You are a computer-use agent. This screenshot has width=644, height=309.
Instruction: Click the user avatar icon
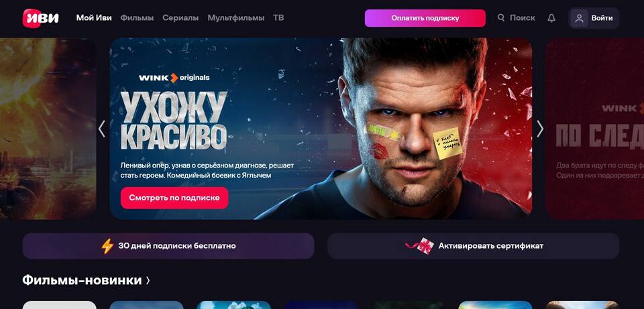click(579, 18)
